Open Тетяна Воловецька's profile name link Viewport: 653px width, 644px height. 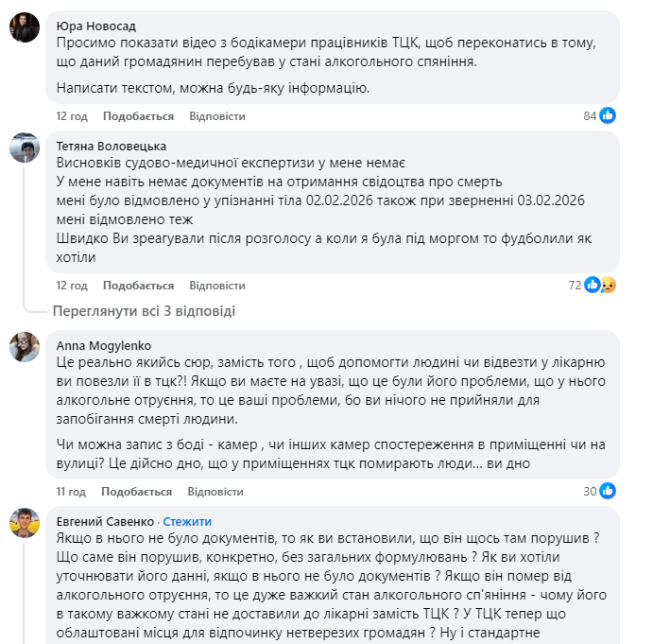point(112,146)
